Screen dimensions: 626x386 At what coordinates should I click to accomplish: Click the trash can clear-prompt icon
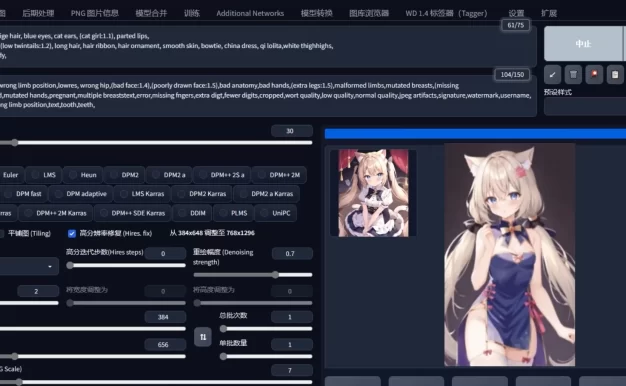[x=573, y=74]
